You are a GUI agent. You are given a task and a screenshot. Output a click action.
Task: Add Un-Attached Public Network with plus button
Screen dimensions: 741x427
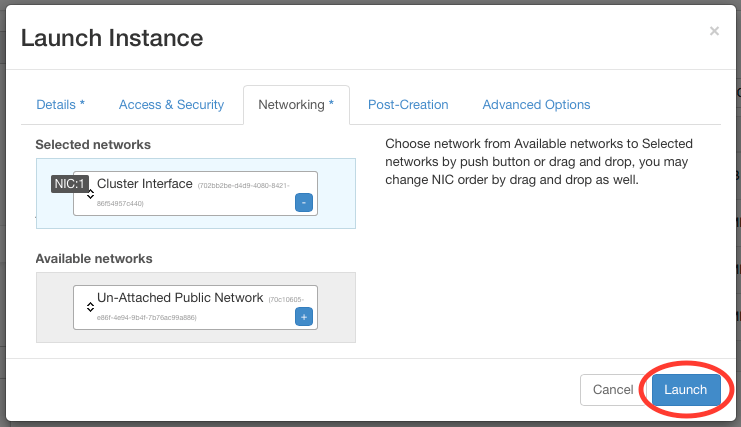click(x=304, y=317)
